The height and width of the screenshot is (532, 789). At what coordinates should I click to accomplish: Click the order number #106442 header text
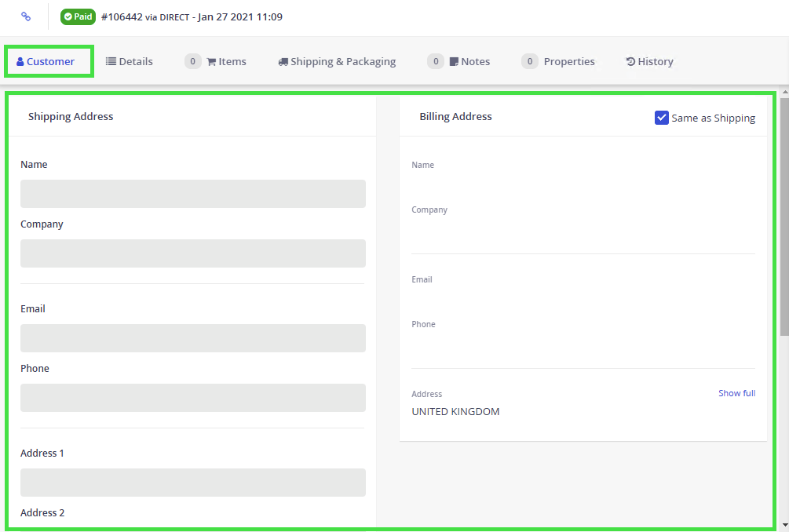coord(122,16)
